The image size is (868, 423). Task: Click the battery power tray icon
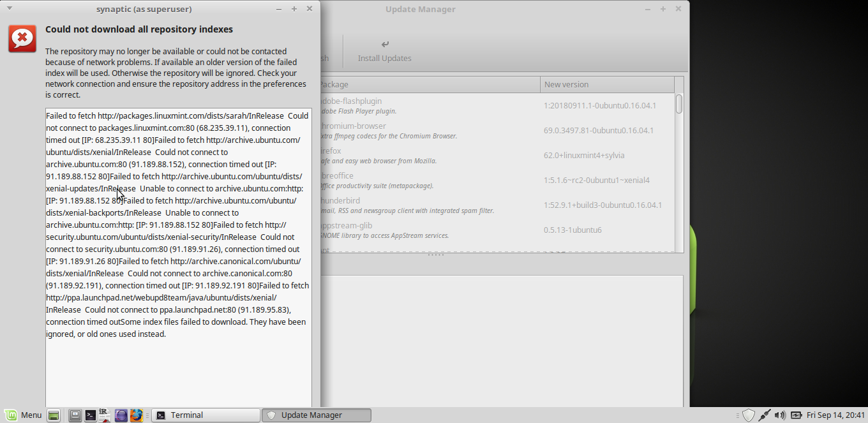796,415
